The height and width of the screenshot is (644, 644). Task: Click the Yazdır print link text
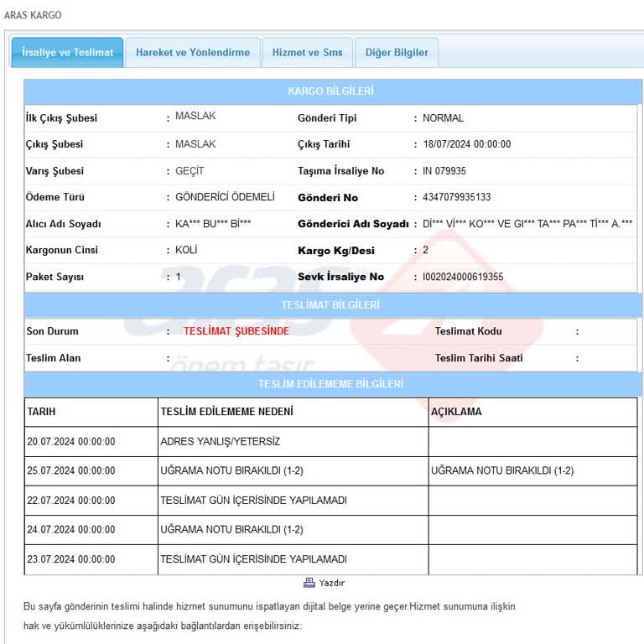332,583
